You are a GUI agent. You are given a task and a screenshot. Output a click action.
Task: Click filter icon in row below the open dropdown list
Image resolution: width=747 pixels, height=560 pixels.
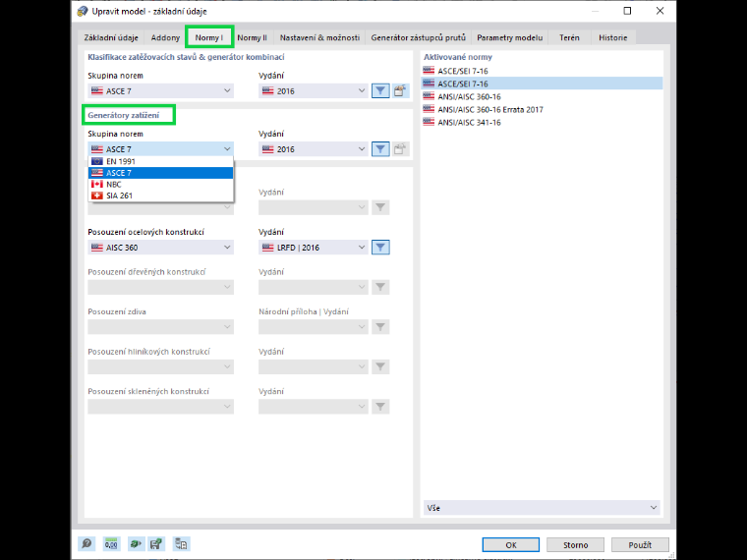pos(380,207)
